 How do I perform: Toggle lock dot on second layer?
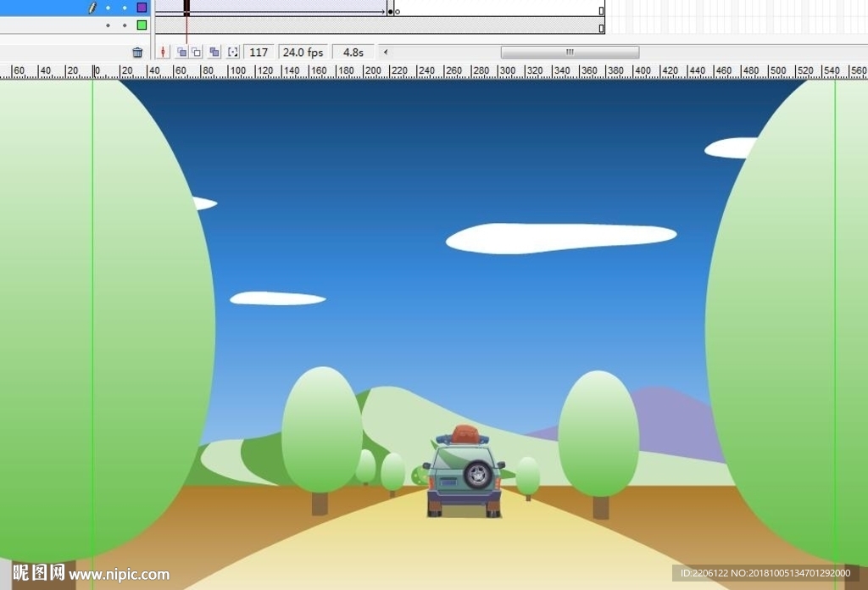click(125, 25)
